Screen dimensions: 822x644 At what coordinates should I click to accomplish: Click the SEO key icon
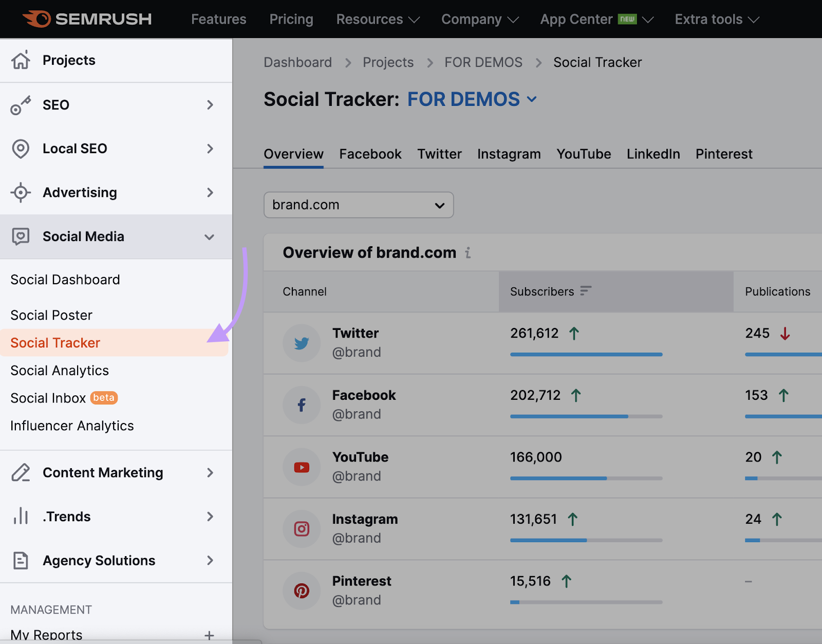[x=21, y=105]
